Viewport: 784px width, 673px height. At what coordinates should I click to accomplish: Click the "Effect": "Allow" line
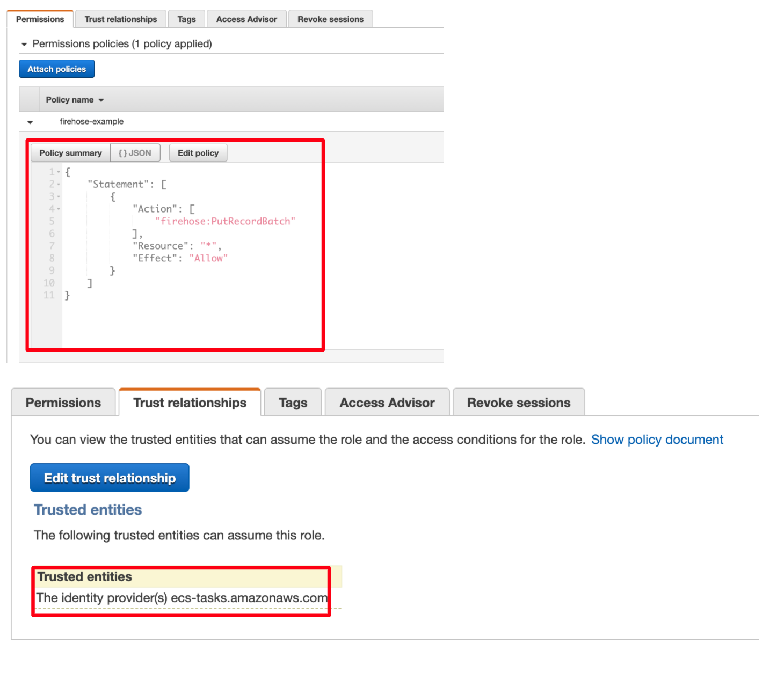[x=180, y=258]
